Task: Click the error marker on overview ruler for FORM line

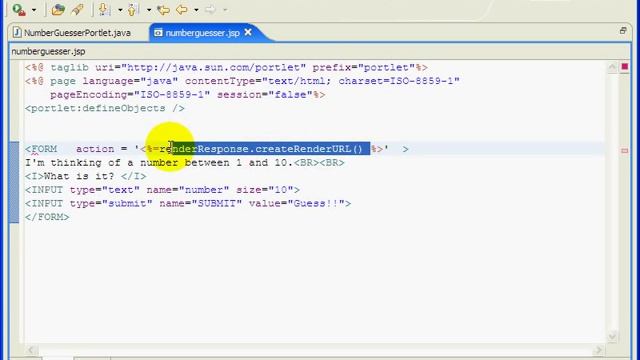Action: coord(624,151)
